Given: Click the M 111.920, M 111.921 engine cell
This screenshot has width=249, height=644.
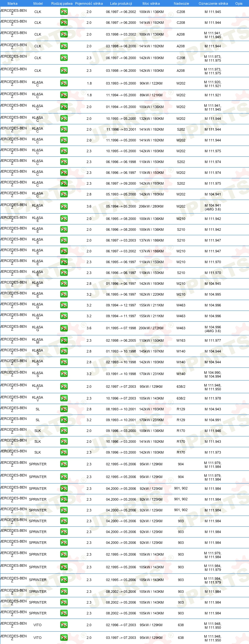Looking at the screenshot, I should pyautogui.click(x=213, y=84).
